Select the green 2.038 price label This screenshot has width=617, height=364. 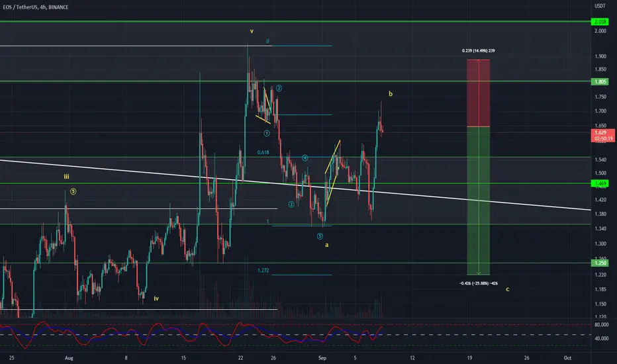coord(600,22)
